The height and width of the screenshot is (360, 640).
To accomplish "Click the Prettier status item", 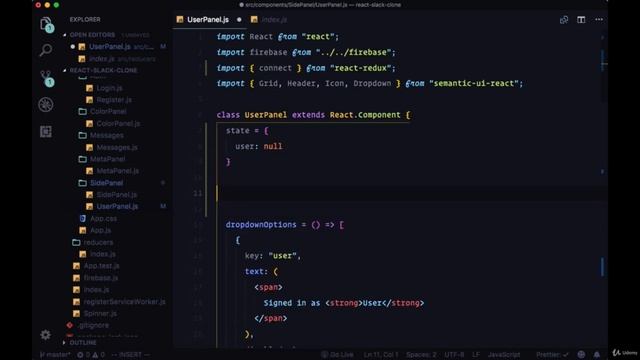I will 552,355.
